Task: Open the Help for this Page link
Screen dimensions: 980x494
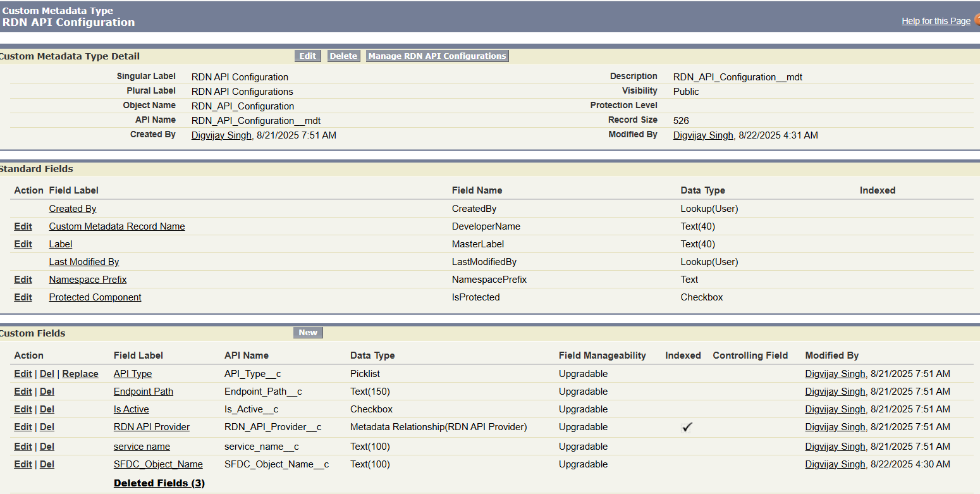Action: (935, 21)
